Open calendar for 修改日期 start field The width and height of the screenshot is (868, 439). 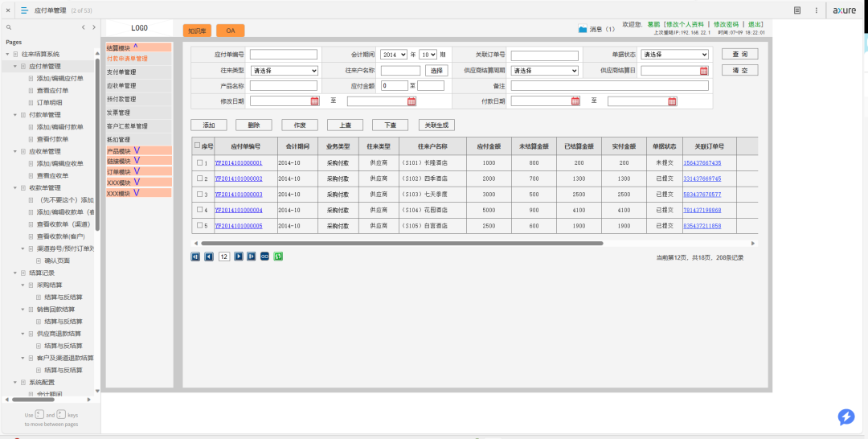(314, 101)
